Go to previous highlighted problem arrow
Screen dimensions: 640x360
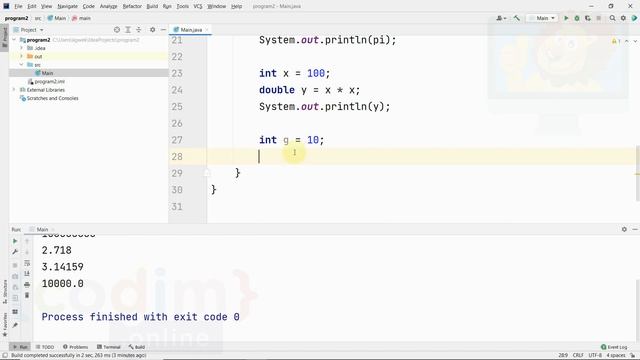point(627,41)
